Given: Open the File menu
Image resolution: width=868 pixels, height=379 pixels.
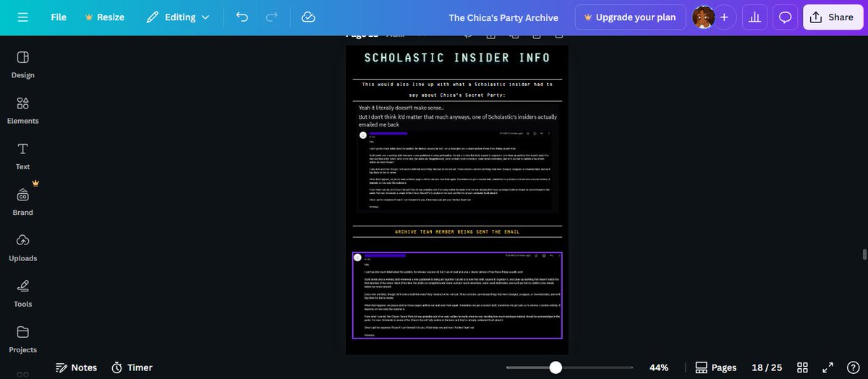Looking at the screenshot, I should [x=59, y=17].
